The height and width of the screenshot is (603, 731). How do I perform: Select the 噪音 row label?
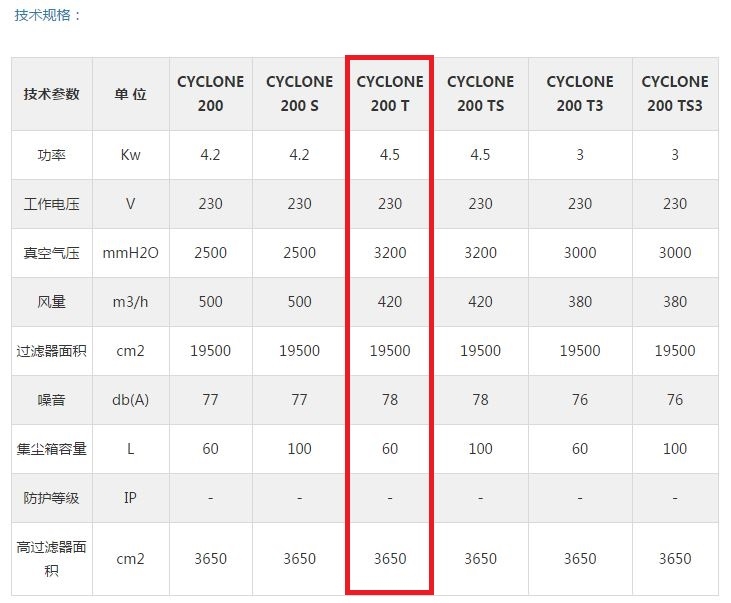tap(52, 400)
